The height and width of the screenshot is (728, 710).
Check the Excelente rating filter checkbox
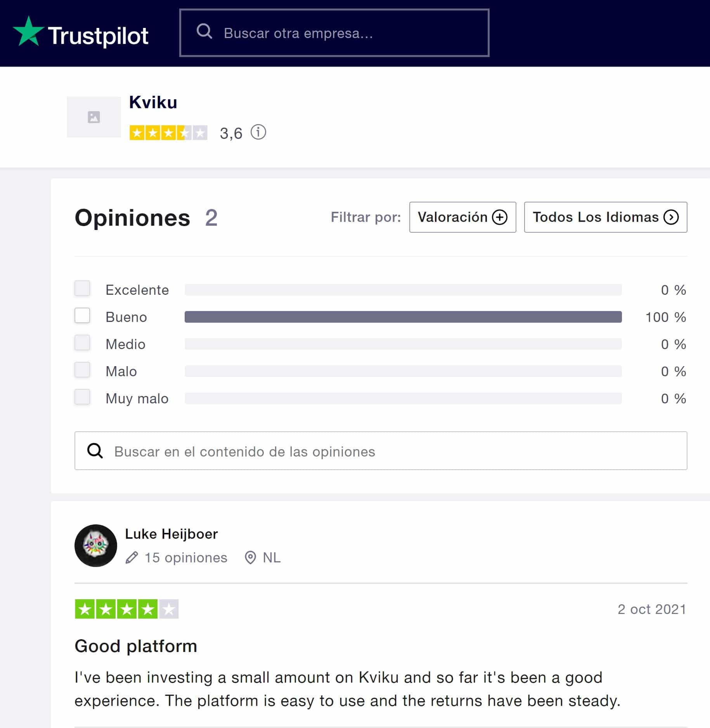(82, 288)
